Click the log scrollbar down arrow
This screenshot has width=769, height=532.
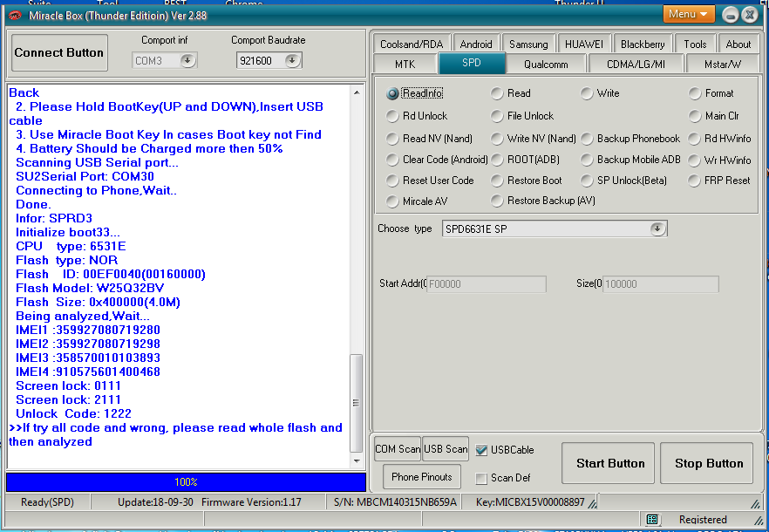pos(357,460)
